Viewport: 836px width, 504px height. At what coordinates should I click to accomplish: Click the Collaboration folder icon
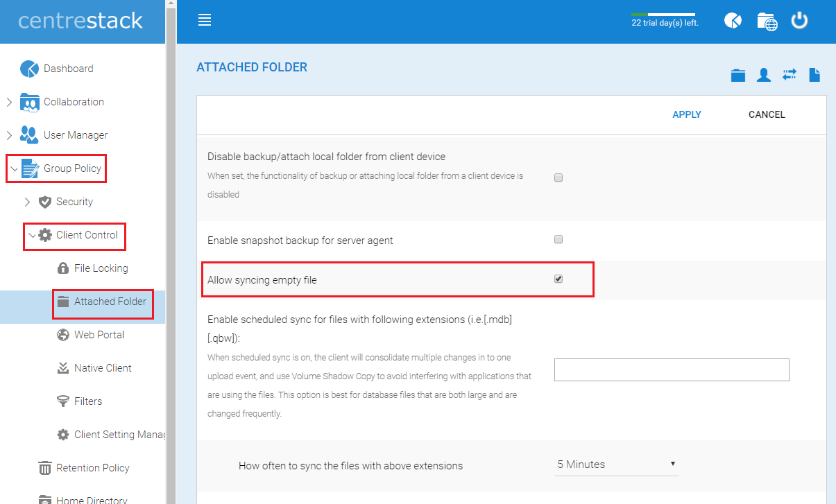[30, 102]
